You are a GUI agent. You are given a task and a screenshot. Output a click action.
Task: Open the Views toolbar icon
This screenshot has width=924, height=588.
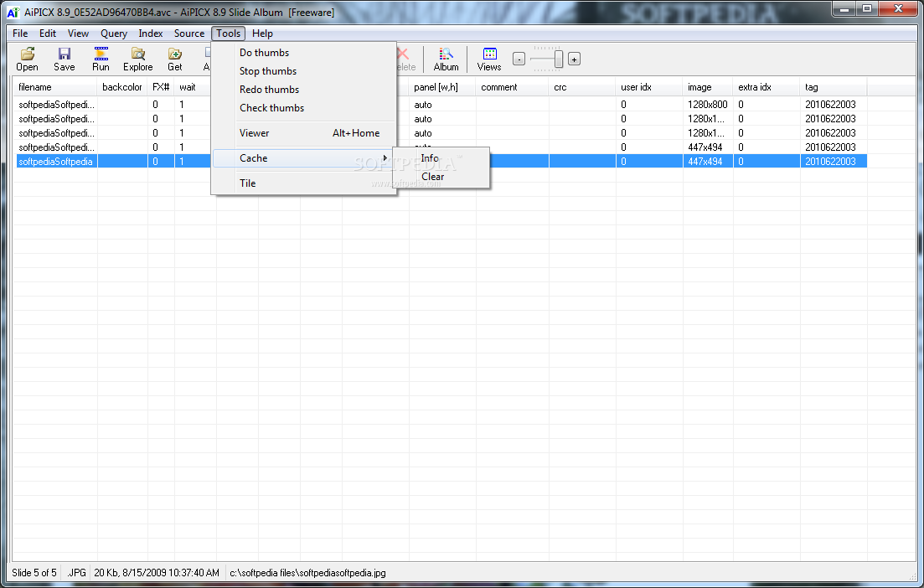tap(489, 59)
